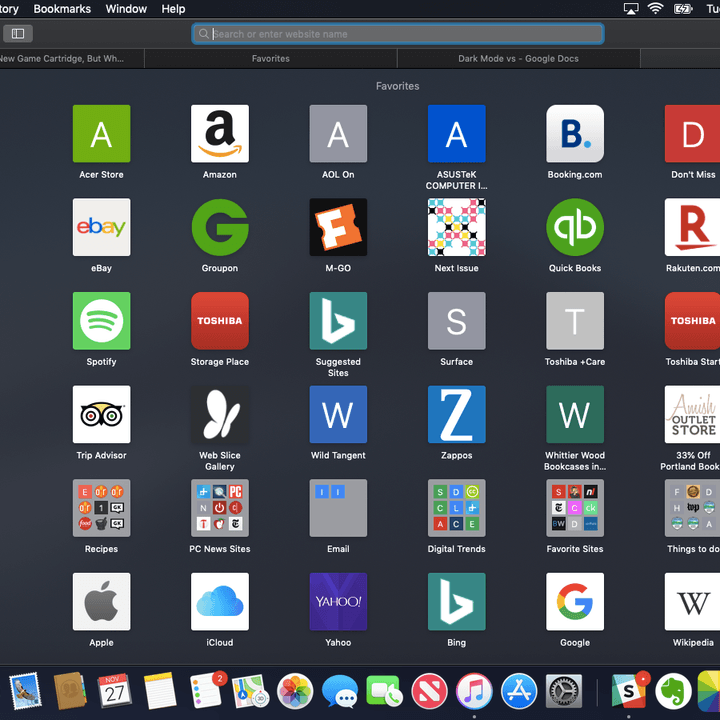Open Reminders with badge 2 in Dock

point(207,691)
